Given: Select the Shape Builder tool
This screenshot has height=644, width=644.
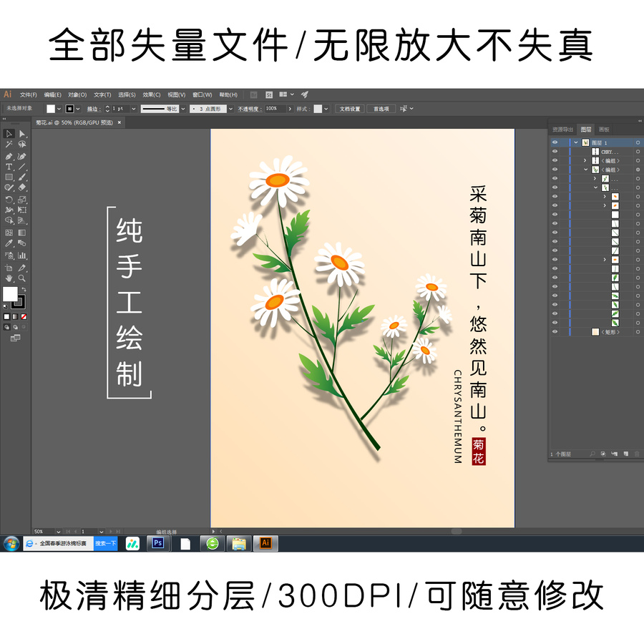Looking at the screenshot, I should pos(9,220).
